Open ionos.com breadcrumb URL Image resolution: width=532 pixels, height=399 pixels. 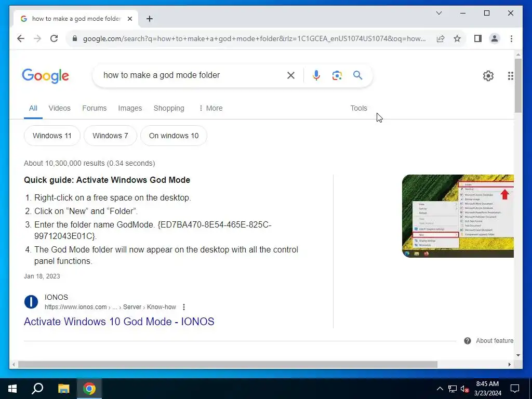pyautogui.click(x=110, y=307)
